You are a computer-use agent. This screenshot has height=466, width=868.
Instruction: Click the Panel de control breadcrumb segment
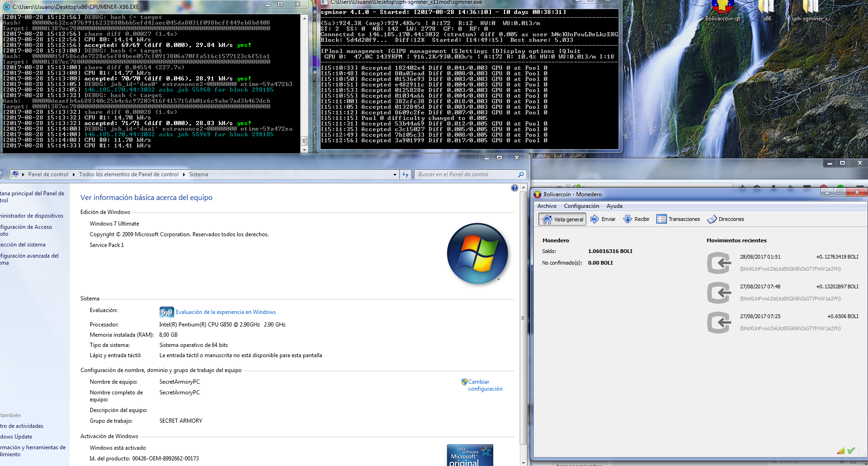(x=48, y=174)
